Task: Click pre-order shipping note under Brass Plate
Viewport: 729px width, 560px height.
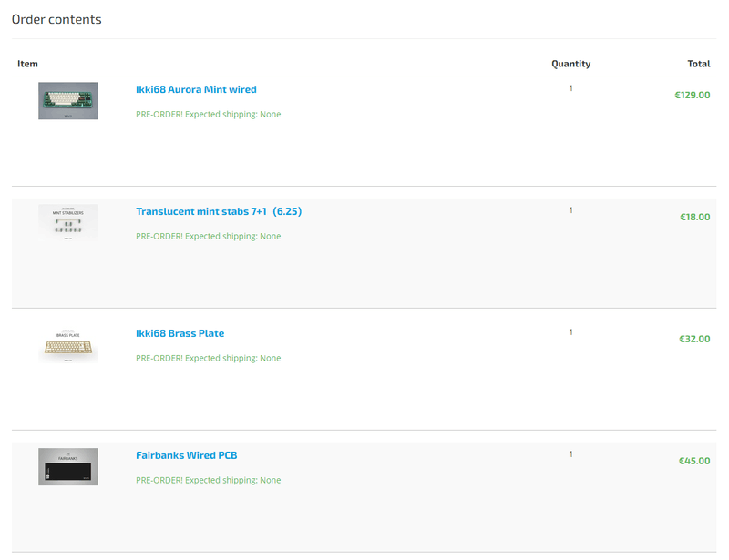Action: click(208, 358)
